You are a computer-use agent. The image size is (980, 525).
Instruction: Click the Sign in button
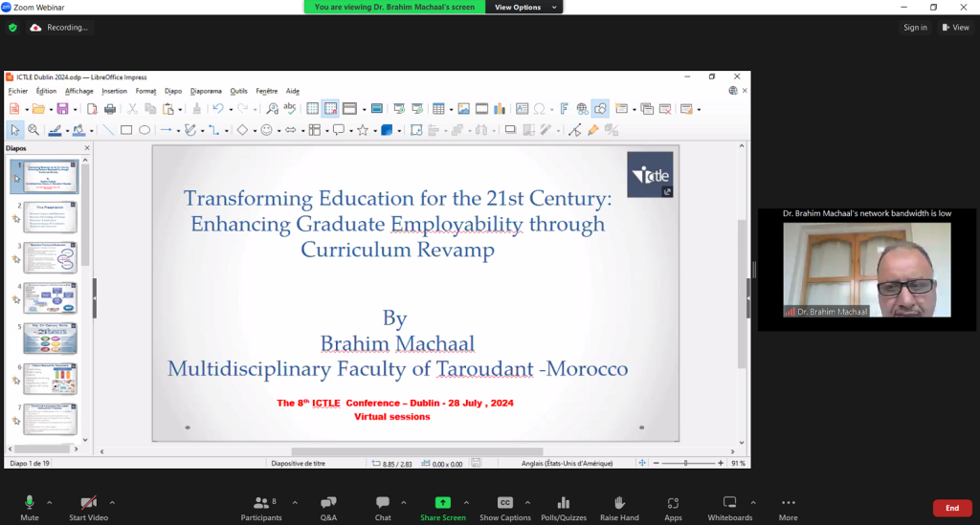pos(915,28)
